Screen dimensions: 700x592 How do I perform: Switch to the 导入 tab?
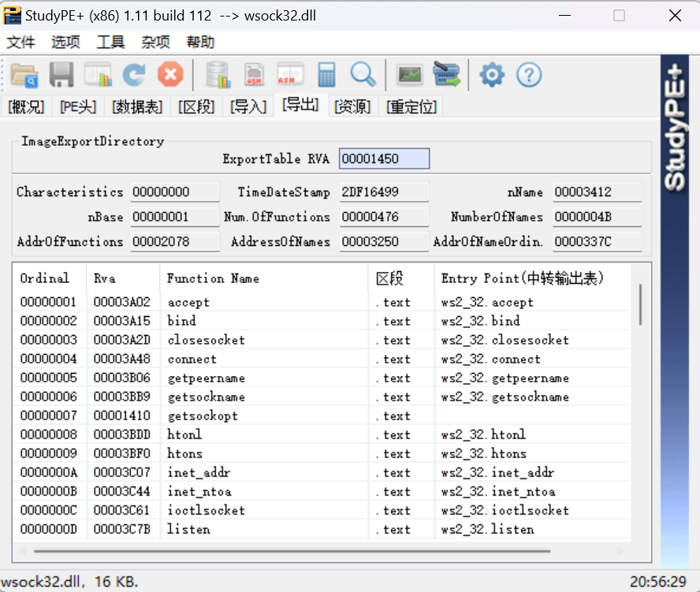pos(248,106)
